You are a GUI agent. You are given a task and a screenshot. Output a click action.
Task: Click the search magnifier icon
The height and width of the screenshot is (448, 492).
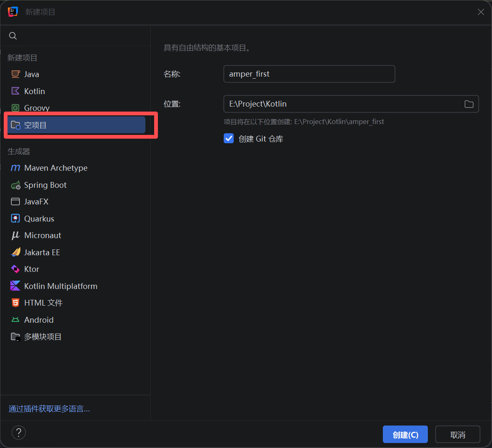13,36
